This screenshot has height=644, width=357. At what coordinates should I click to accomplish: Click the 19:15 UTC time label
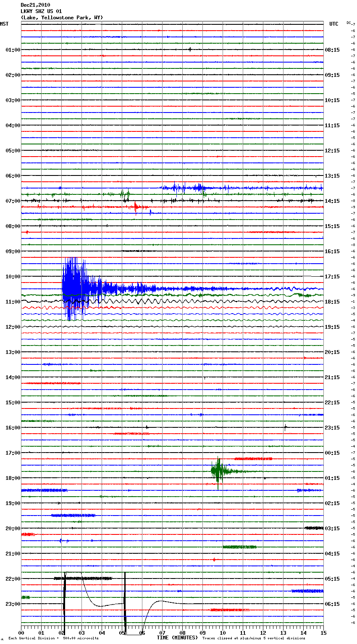(x=332, y=327)
